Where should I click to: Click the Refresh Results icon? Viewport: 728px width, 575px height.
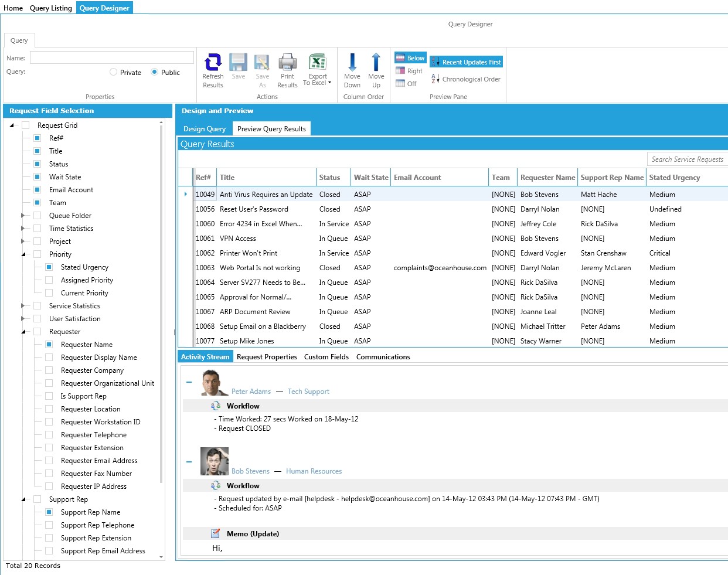click(x=213, y=62)
